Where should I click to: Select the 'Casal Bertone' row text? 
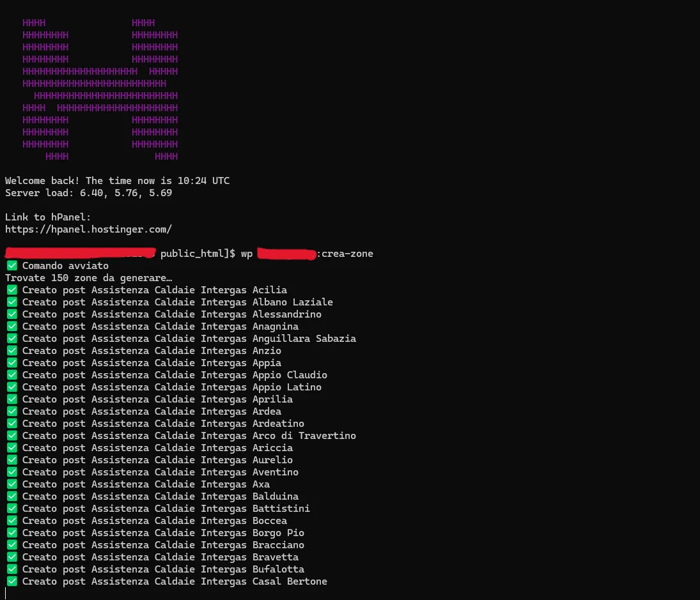175,581
